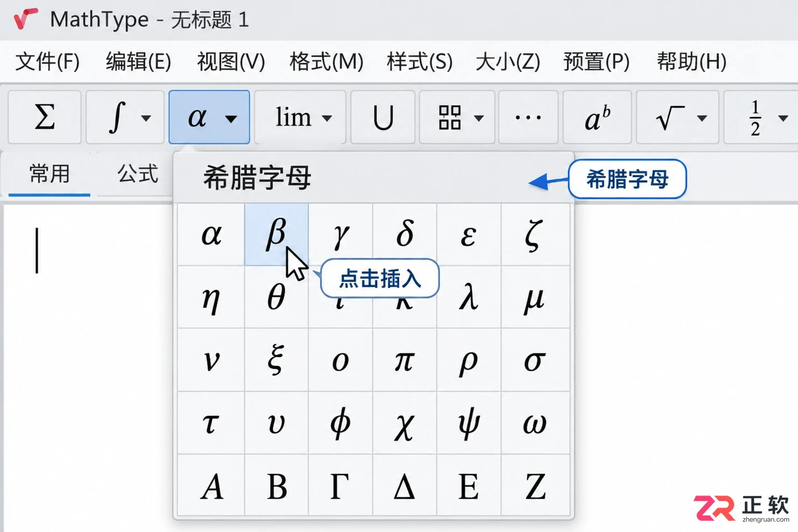This screenshot has width=798, height=532.
Task: Click the square root template button
Action: pyautogui.click(x=670, y=117)
